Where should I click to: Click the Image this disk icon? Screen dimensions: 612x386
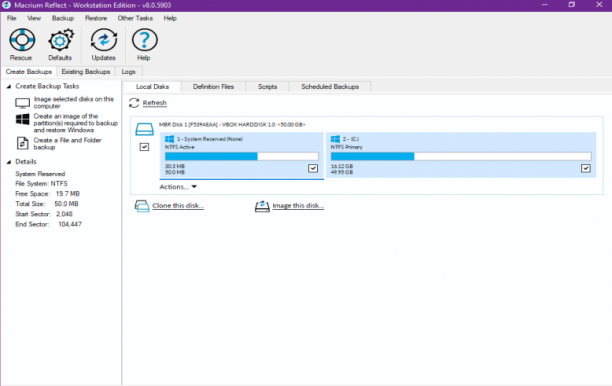tap(262, 206)
